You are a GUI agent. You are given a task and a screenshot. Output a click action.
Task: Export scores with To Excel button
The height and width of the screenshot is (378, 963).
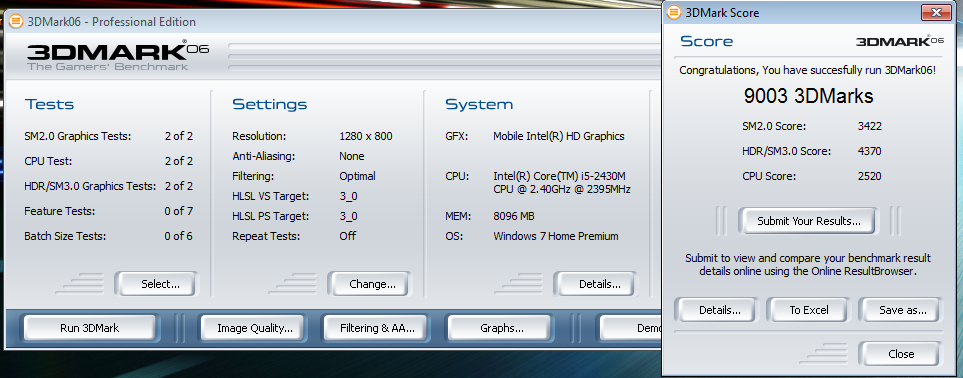809,310
